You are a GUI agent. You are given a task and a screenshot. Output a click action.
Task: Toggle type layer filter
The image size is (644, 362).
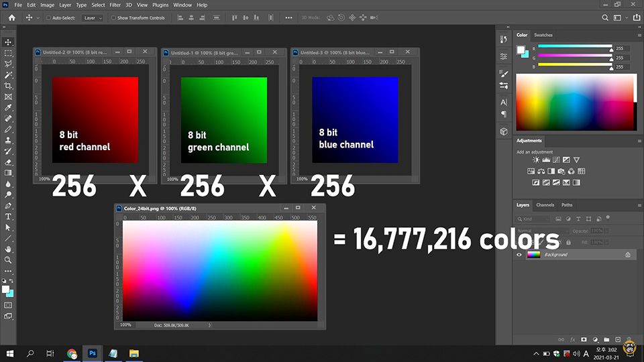coord(578,219)
